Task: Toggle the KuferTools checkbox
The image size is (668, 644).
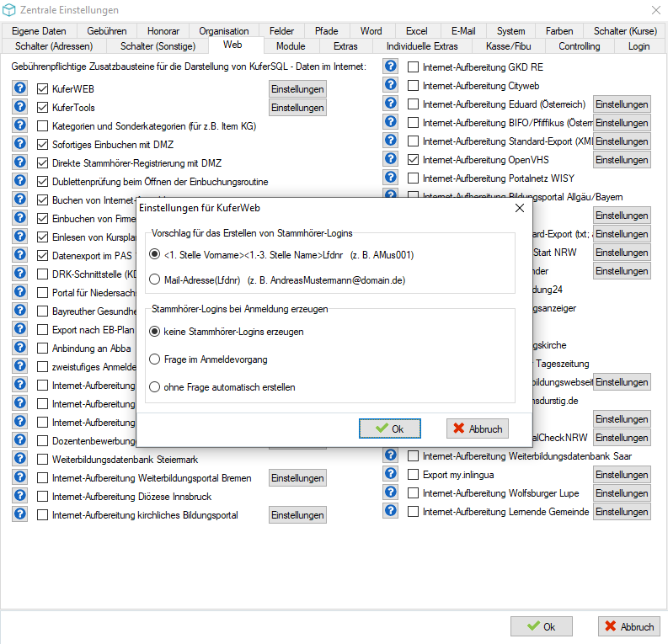Action: (x=42, y=107)
